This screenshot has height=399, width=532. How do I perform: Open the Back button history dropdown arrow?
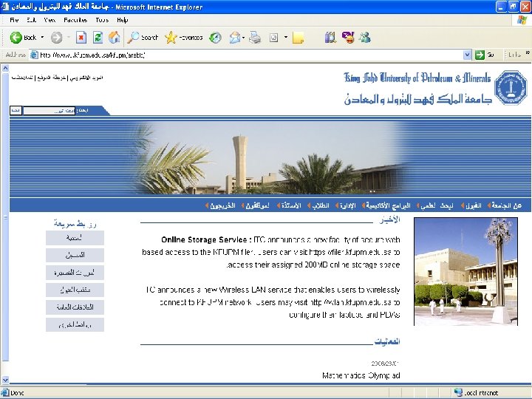42,38
